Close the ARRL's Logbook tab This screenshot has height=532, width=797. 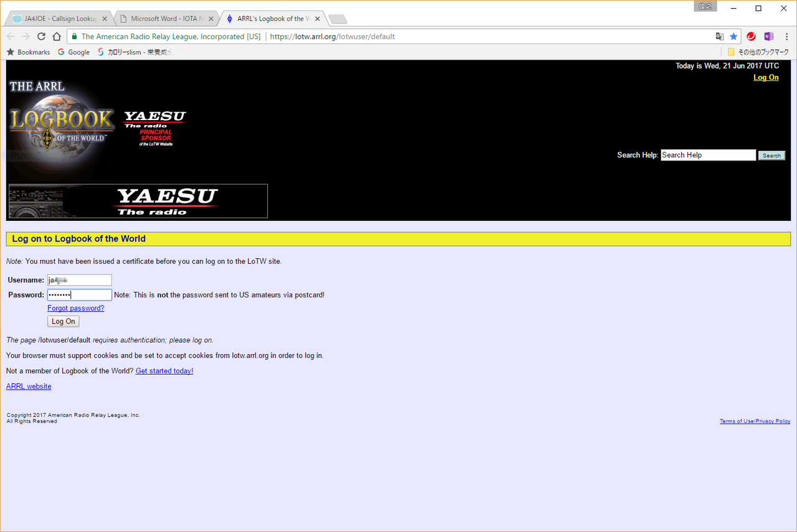click(x=318, y=19)
